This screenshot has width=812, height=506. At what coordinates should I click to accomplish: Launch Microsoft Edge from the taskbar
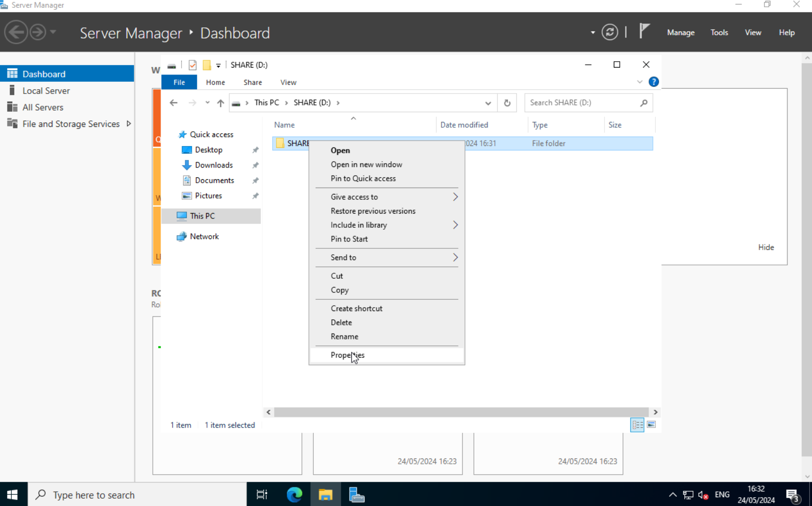point(294,494)
